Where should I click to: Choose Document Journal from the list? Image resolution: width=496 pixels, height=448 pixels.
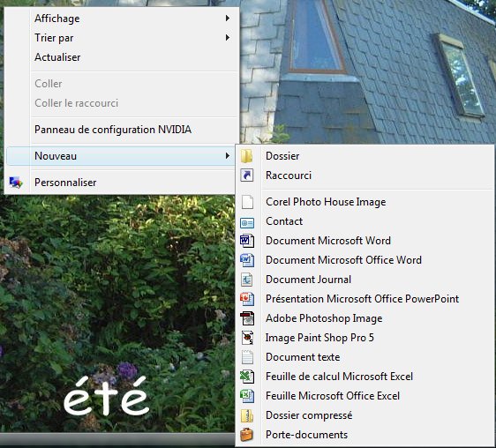point(308,280)
